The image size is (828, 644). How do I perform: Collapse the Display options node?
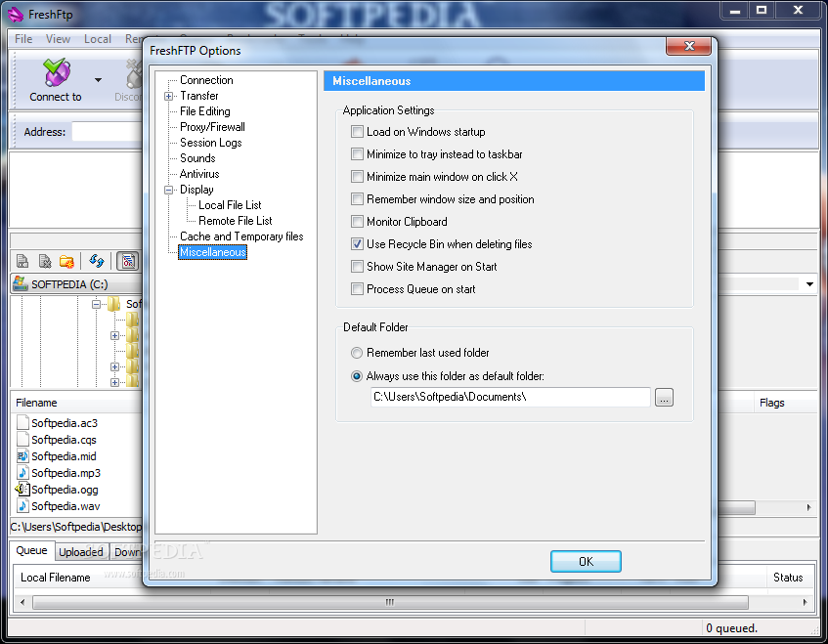coord(168,190)
